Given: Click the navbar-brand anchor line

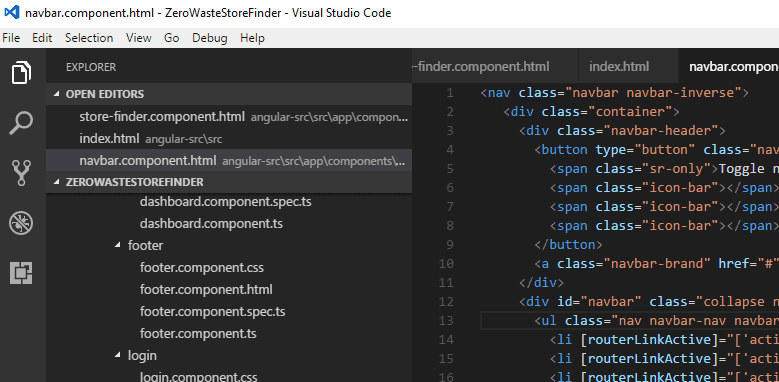Looking at the screenshot, I should pos(656,264).
